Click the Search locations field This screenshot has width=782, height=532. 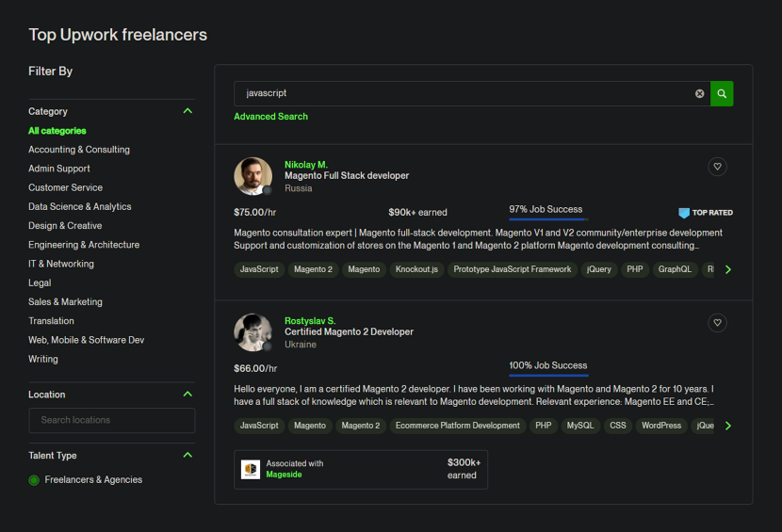coord(112,420)
